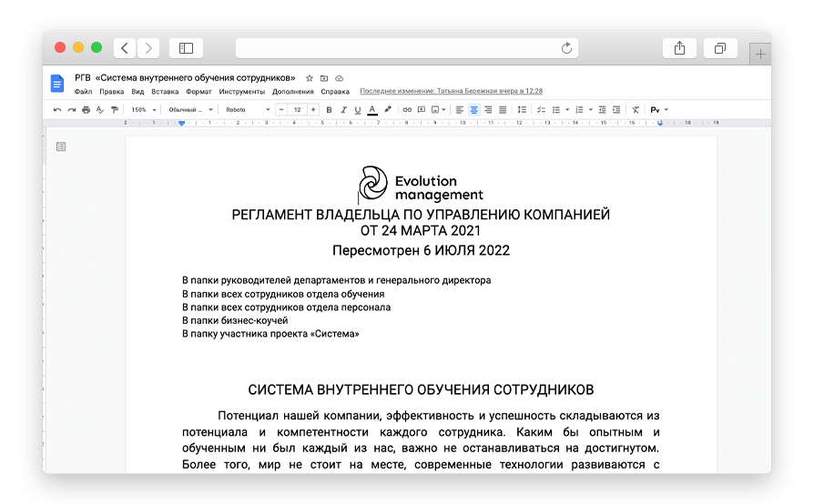
Task: Click the right indent marker on ruler
Action: pyautogui.click(x=660, y=124)
